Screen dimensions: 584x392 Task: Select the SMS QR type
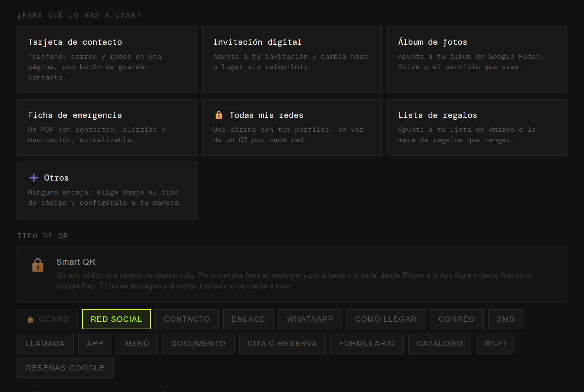(x=506, y=319)
